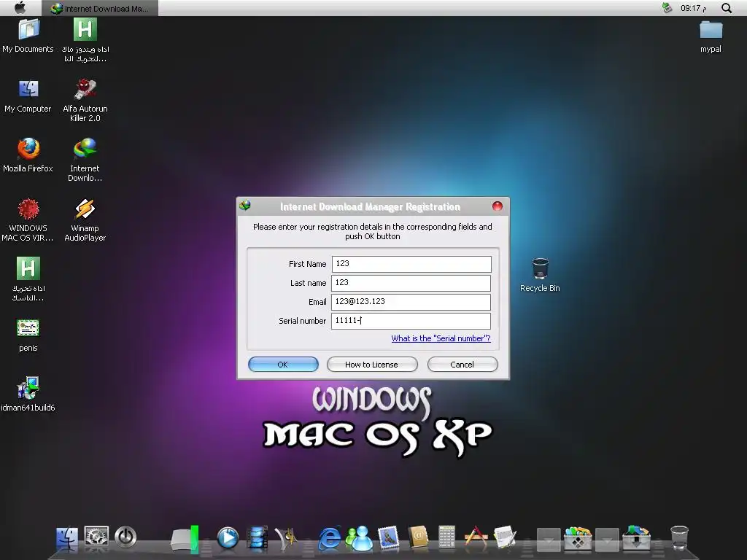Viewport: 747px width, 560px height.
Task: Open the address book icon in dock
Action: click(x=418, y=538)
